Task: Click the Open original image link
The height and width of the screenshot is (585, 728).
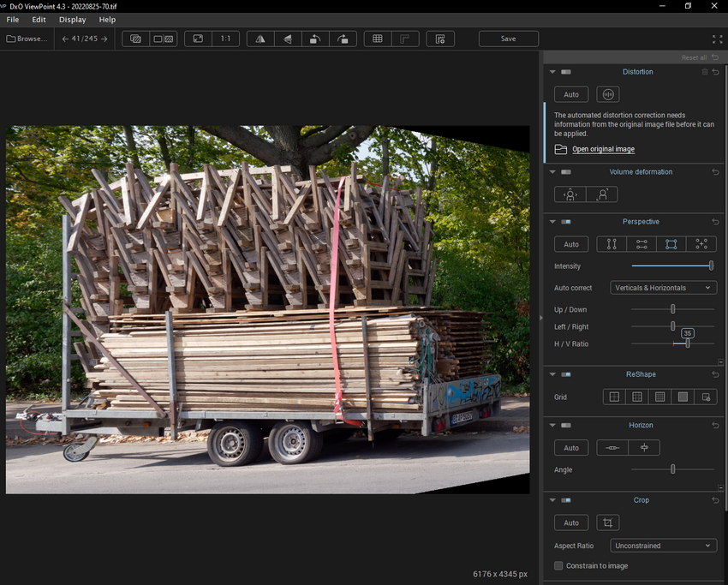Action: point(603,149)
